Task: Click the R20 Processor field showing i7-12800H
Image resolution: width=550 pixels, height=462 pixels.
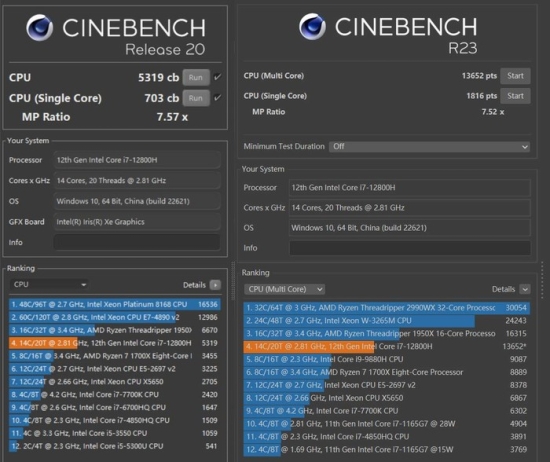Action: pyautogui.click(x=137, y=160)
